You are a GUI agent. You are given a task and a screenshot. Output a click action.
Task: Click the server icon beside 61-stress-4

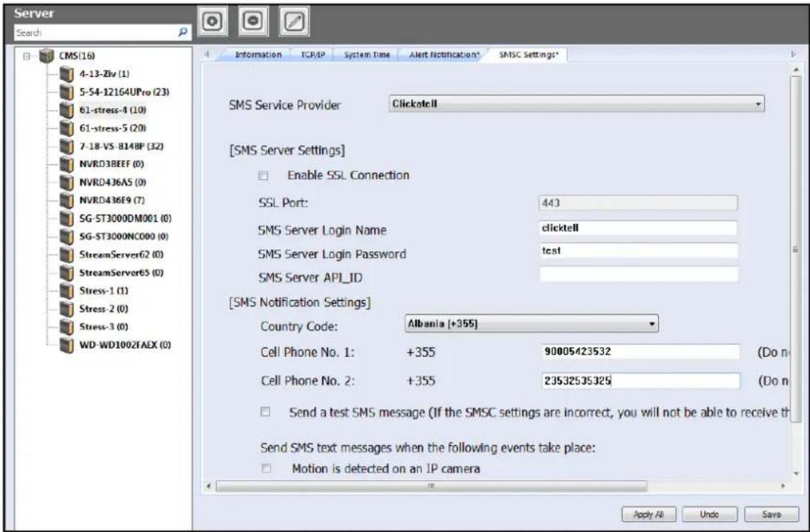67,110
